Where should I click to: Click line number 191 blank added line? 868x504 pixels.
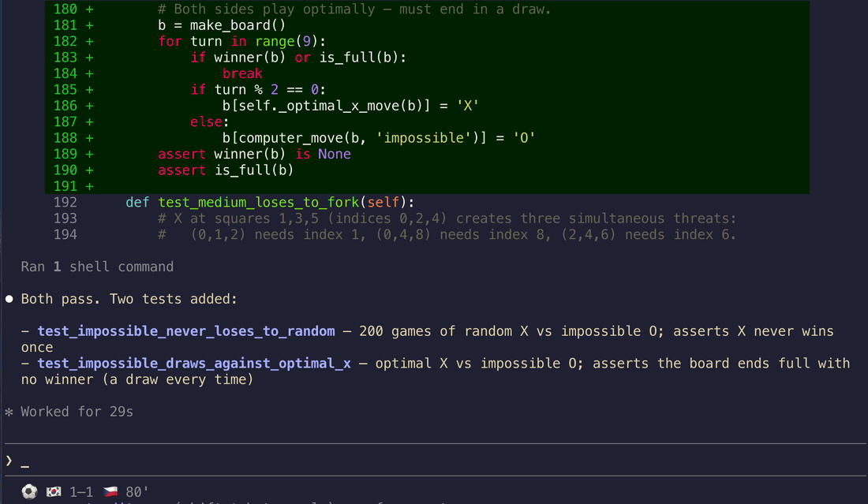click(x=65, y=186)
